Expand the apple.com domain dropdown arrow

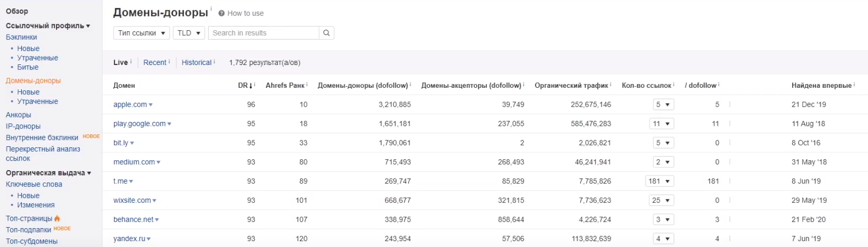coord(151,105)
